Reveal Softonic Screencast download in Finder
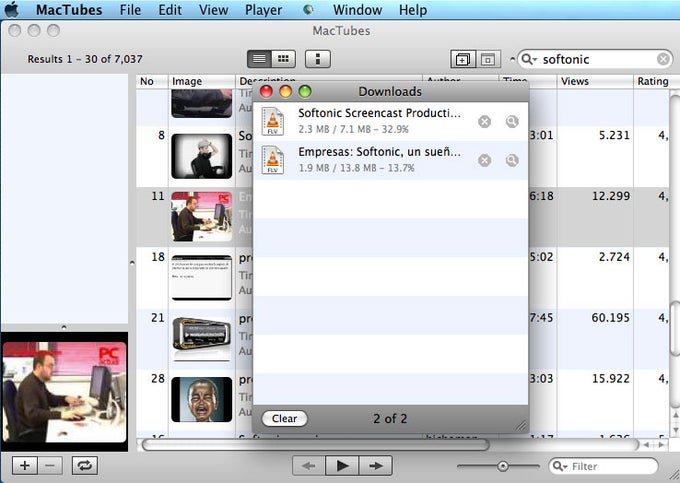Viewport: 680px width, 483px height. [512, 122]
